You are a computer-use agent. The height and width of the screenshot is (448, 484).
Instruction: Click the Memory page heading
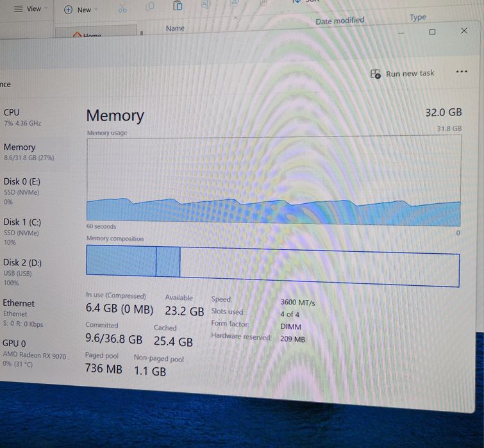(x=115, y=115)
